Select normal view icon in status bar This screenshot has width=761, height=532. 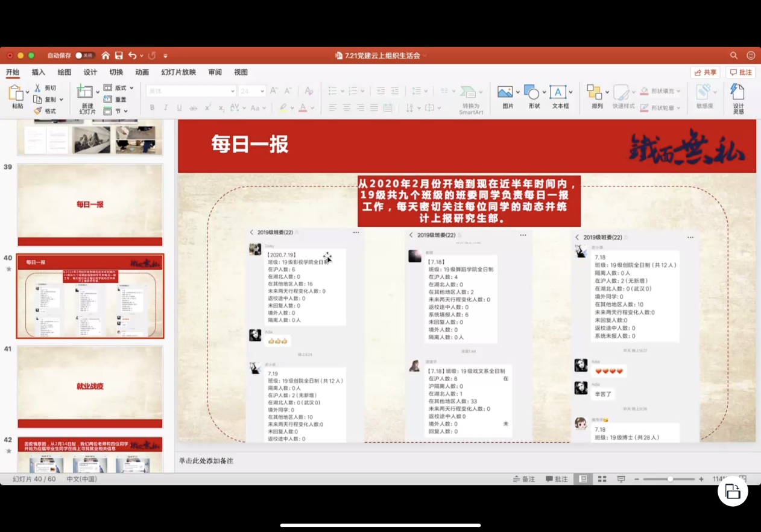[x=583, y=479]
